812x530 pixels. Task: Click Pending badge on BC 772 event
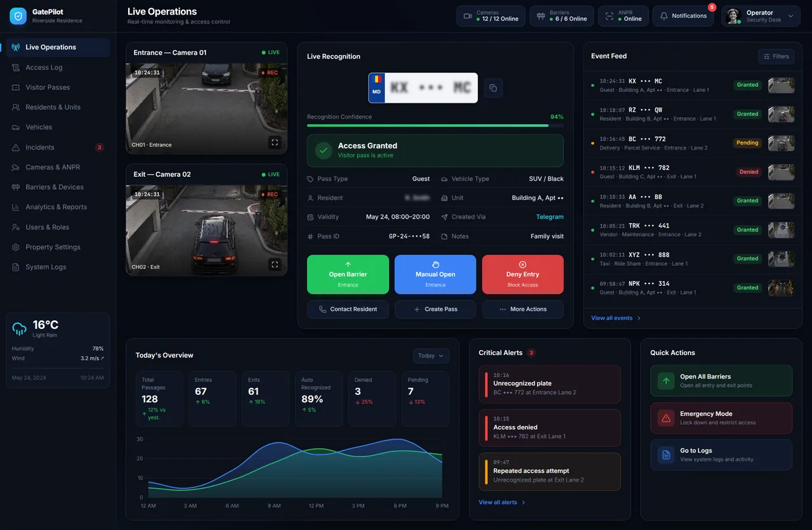coord(747,143)
